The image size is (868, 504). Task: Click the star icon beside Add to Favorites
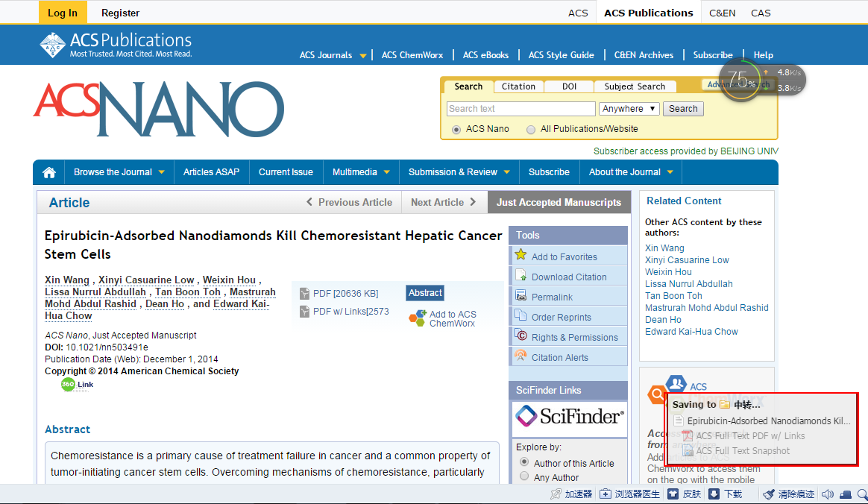point(521,255)
